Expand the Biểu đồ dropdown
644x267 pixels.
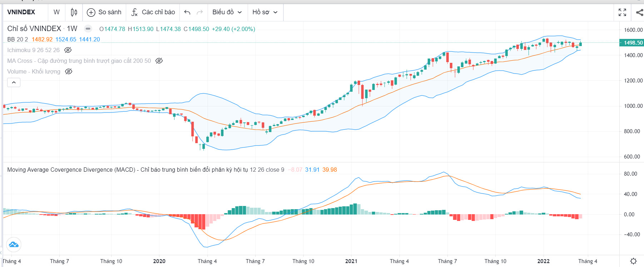pos(227,12)
